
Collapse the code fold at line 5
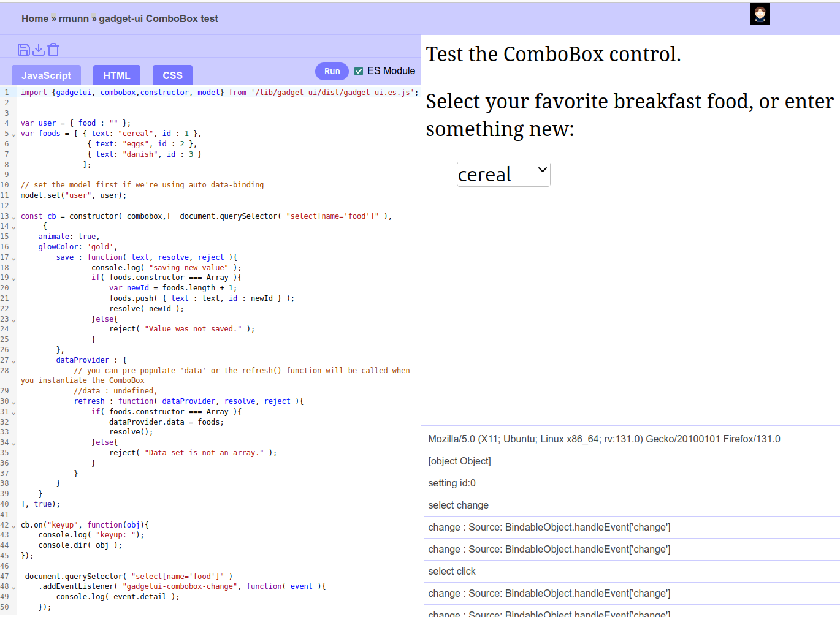click(13, 134)
